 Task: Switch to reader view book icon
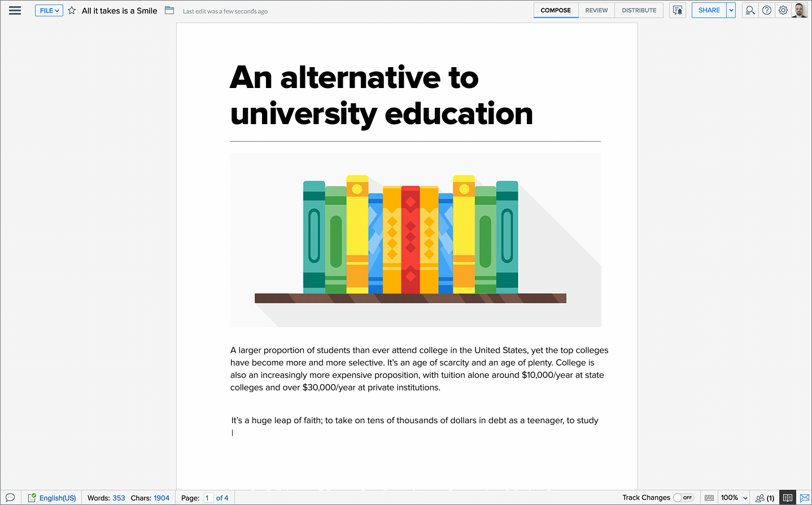click(x=788, y=498)
